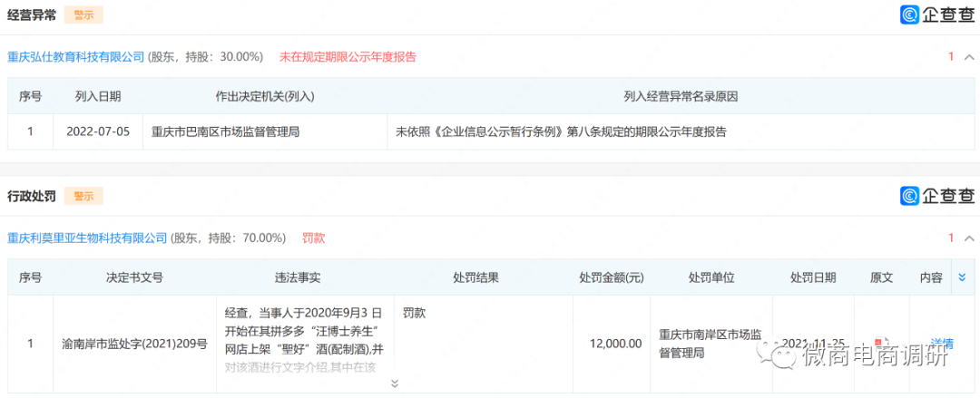Collapse the 重庆利莫里亚生物科技 penalty section

[x=969, y=238]
